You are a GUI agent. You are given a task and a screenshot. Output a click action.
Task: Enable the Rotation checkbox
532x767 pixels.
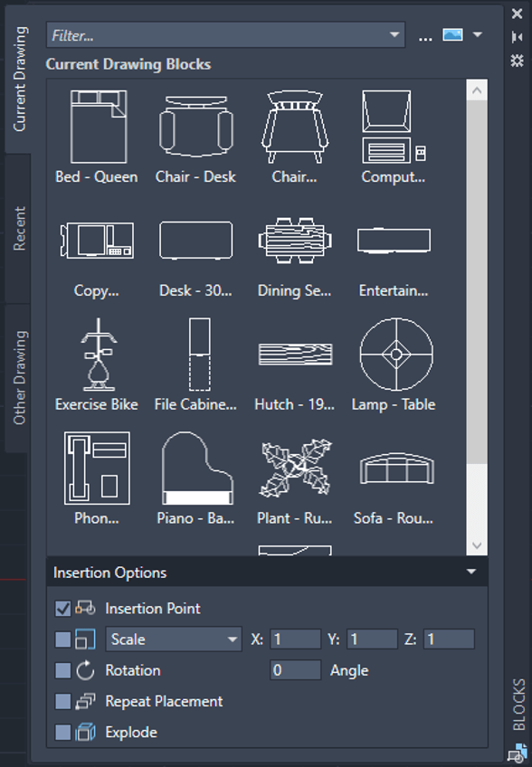62,670
